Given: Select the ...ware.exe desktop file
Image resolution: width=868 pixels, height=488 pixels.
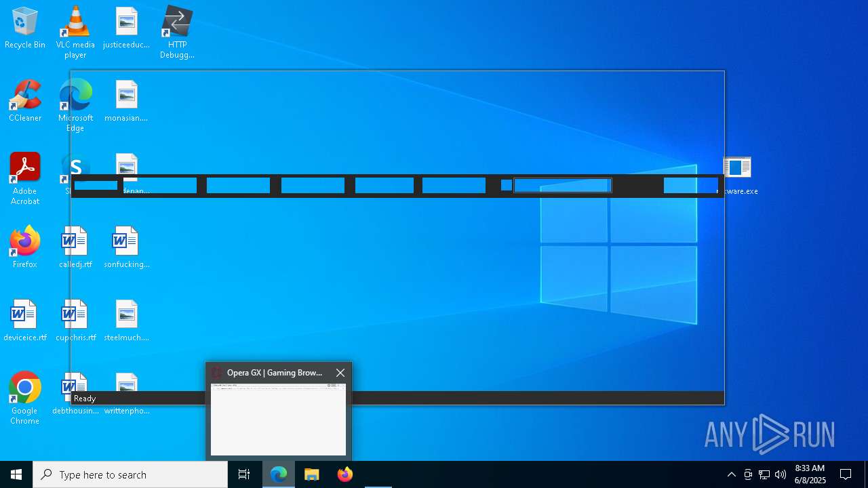Looking at the screenshot, I should pos(737,175).
